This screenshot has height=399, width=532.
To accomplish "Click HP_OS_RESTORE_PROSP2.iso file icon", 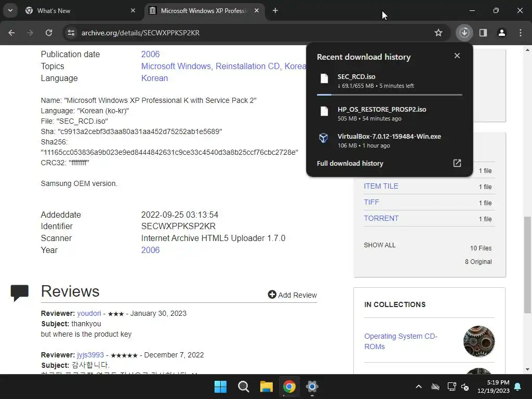I will [x=324, y=111].
